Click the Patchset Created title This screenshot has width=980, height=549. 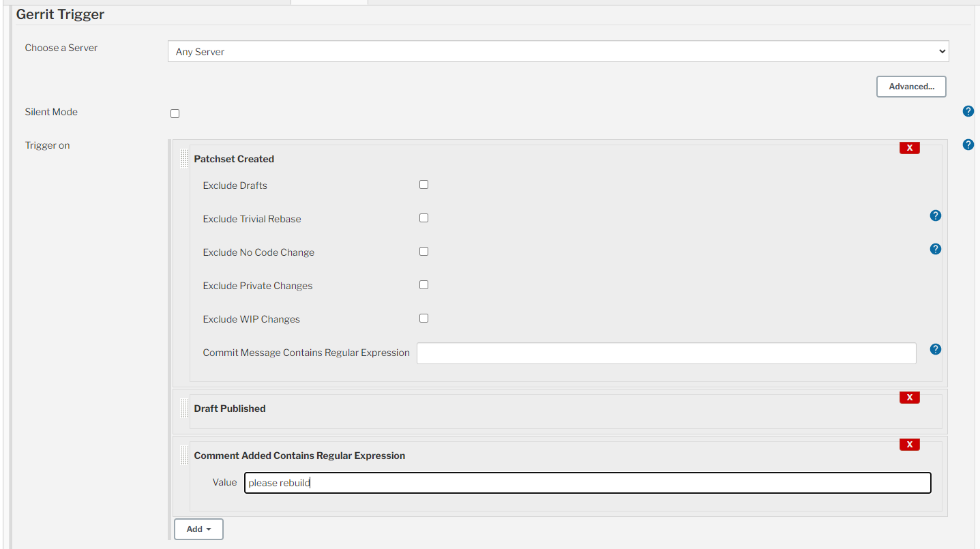pos(234,159)
